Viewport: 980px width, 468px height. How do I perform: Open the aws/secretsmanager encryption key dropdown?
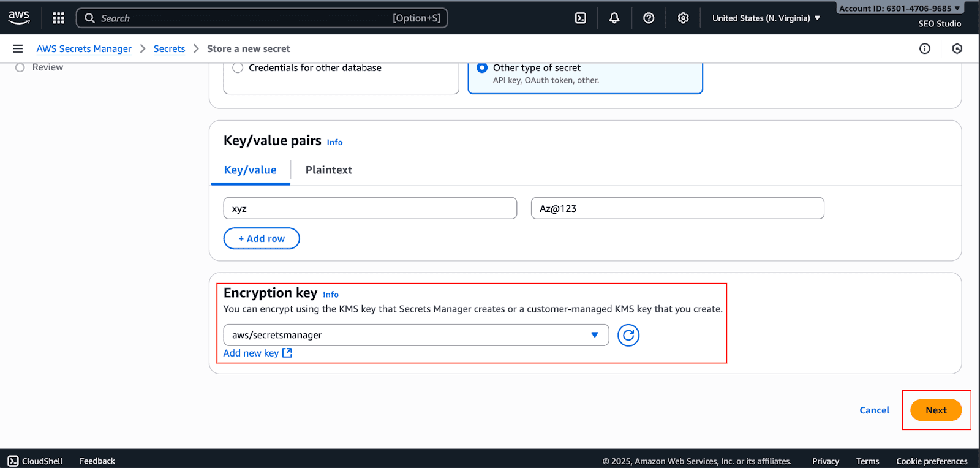pyautogui.click(x=417, y=335)
